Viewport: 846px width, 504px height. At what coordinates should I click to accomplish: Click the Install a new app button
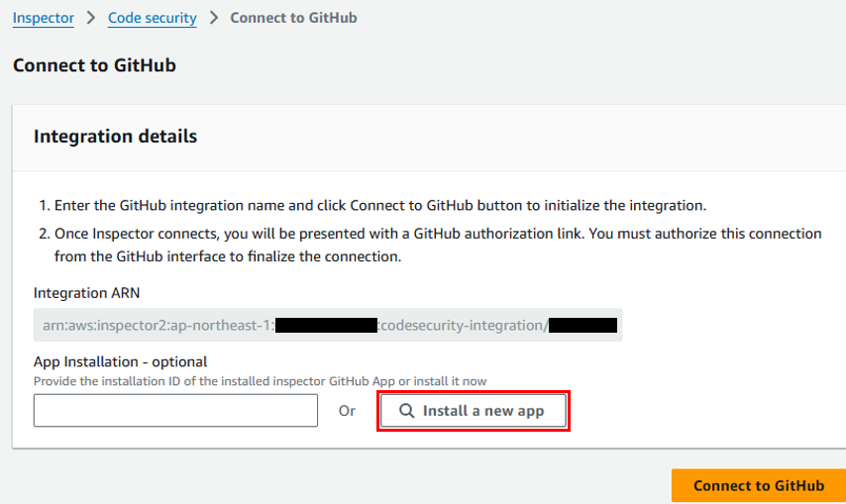(474, 411)
